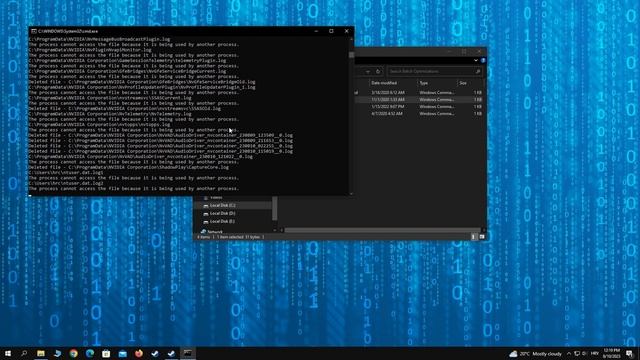Select Command Prompt taskbar button
Screen dimensions: 640x360
point(188,353)
